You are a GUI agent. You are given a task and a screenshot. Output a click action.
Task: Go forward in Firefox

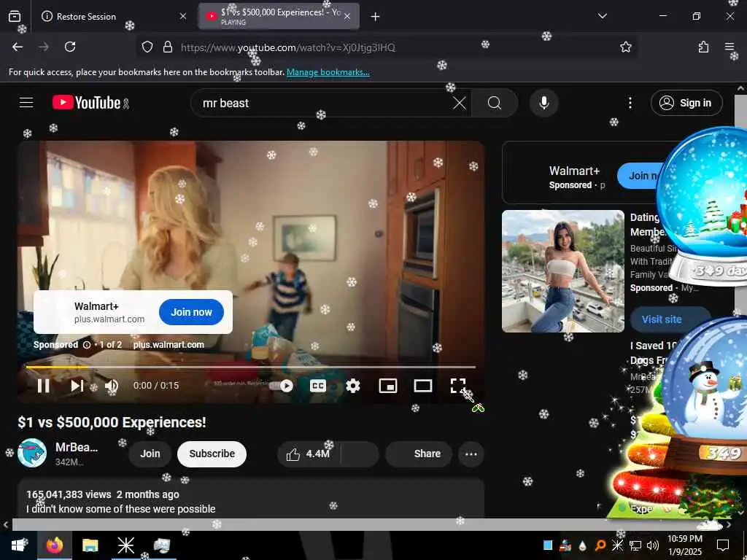[44, 47]
